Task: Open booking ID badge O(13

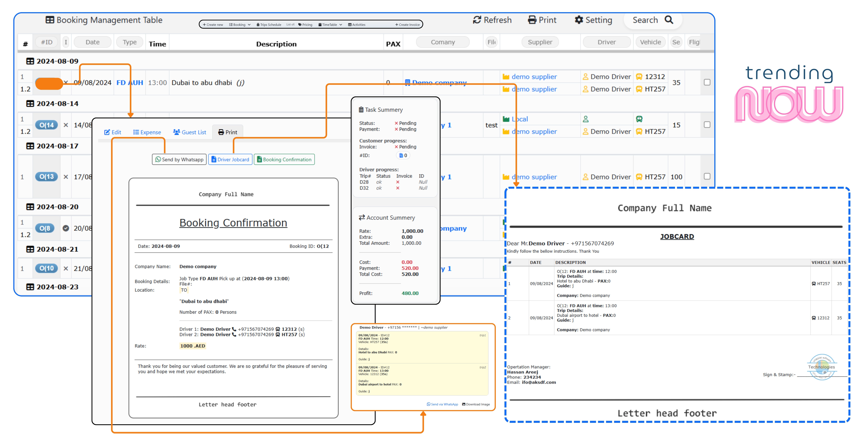Action: 46,177
